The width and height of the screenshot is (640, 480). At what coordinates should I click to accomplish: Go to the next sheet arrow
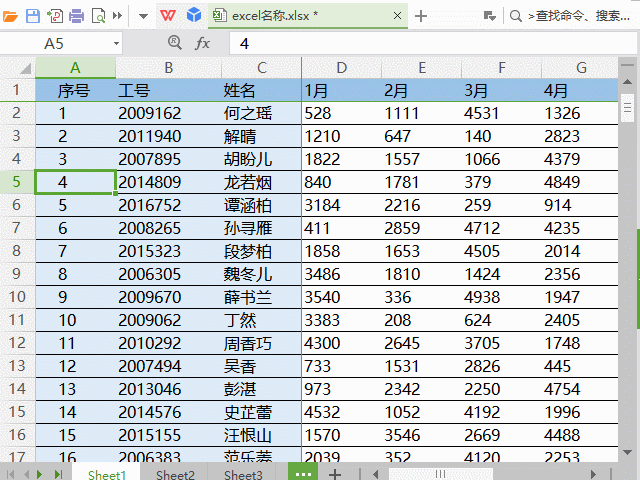(39, 474)
